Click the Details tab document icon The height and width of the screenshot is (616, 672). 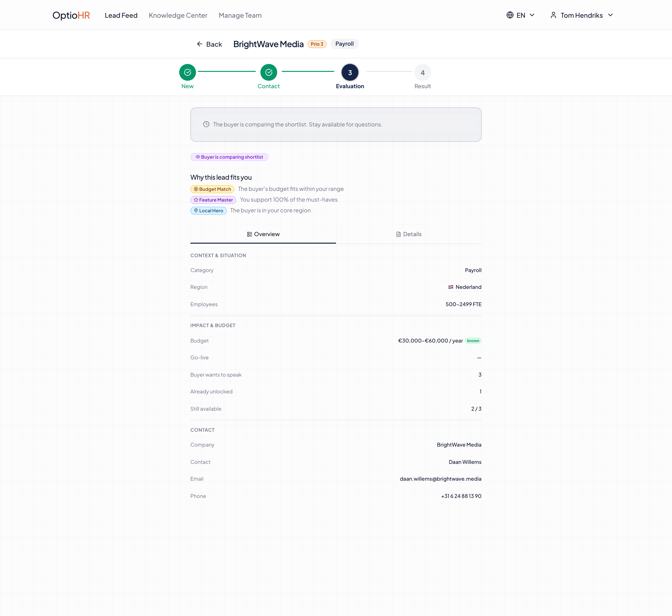point(398,234)
